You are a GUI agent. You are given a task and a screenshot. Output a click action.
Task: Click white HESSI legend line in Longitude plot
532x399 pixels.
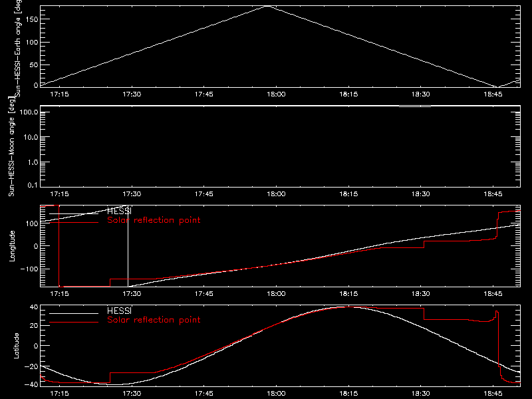click(x=74, y=213)
